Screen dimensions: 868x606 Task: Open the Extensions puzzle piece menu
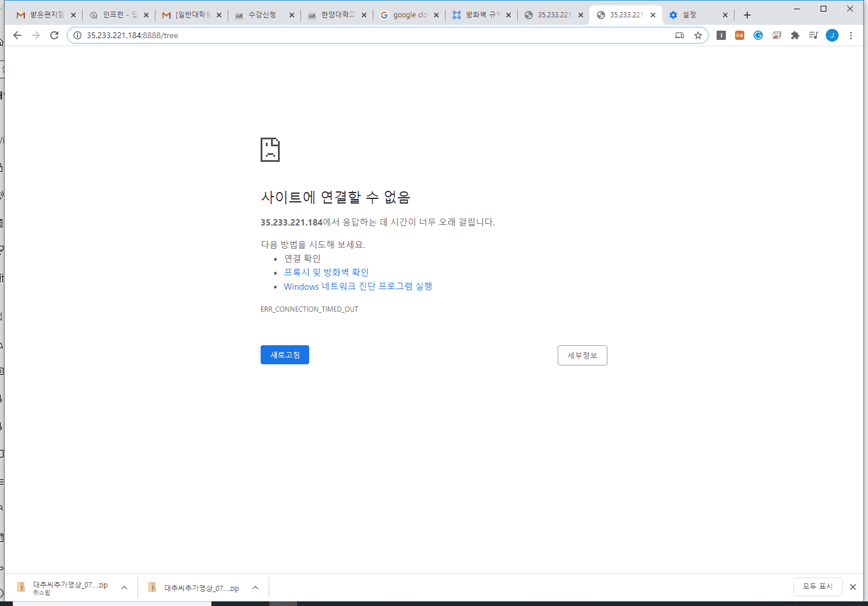click(x=795, y=35)
